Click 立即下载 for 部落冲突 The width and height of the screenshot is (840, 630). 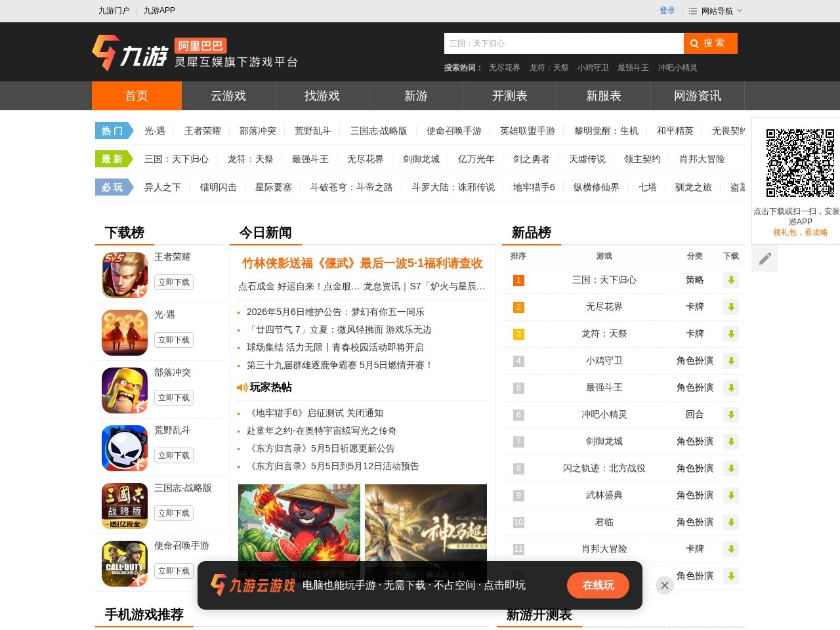174,398
